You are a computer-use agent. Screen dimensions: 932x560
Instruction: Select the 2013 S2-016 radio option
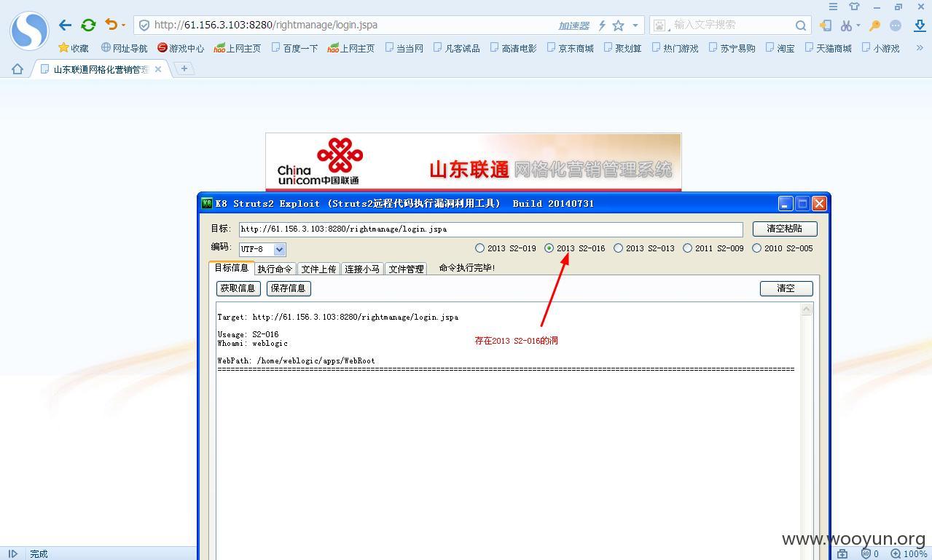(549, 248)
